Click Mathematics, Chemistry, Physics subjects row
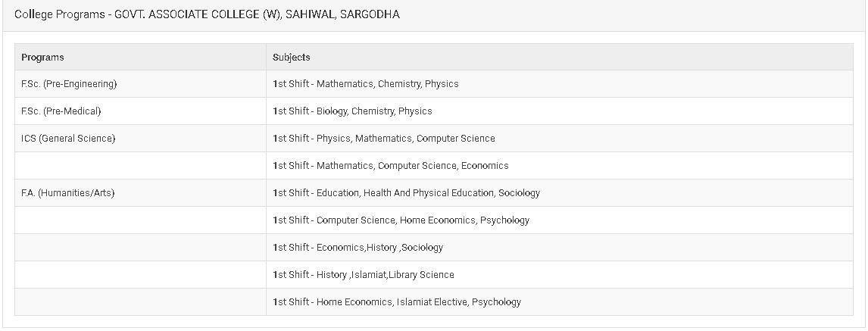The width and height of the screenshot is (868, 331). point(366,84)
